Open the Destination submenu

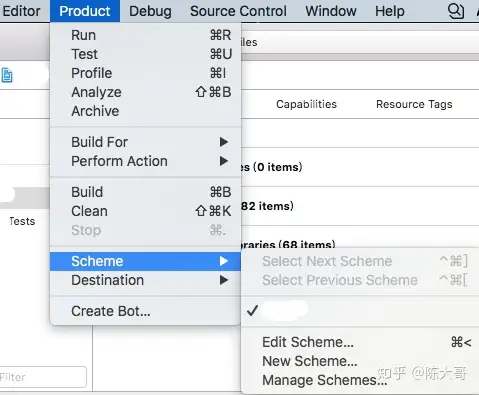point(145,280)
